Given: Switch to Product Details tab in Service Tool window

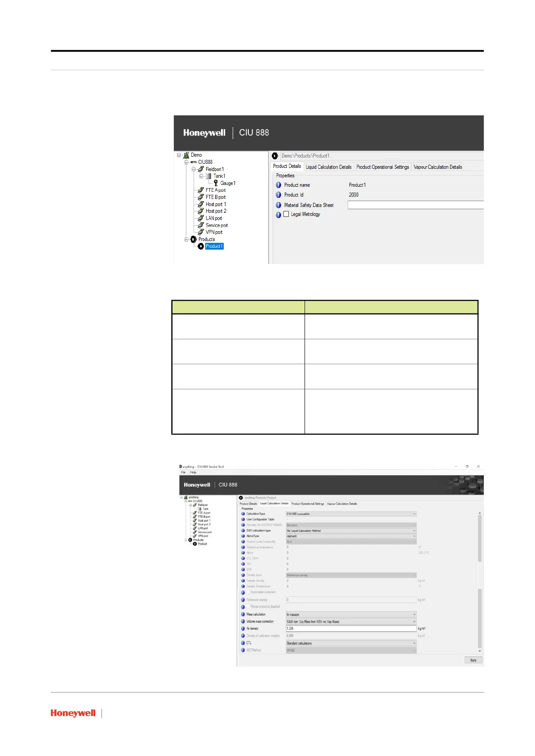Looking at the screenshot, I should click(248, 504).
